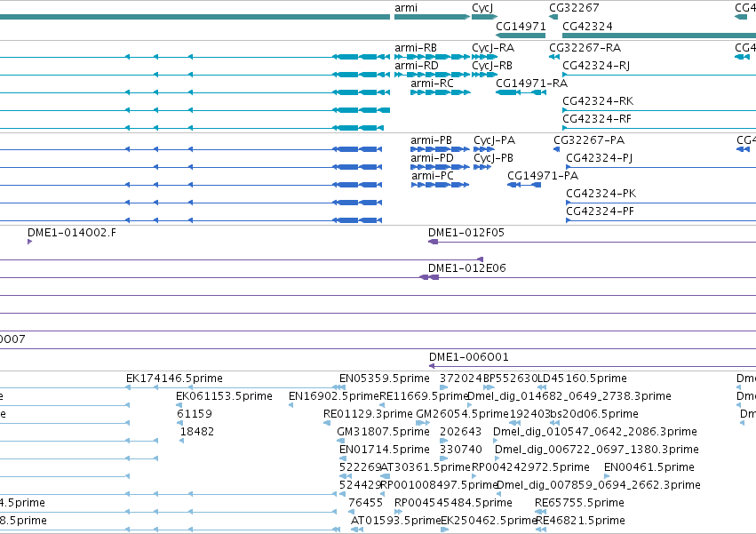Click the CycJ-PA protein label
Viewport: 756px width, 534px height.
pos(495,140)
